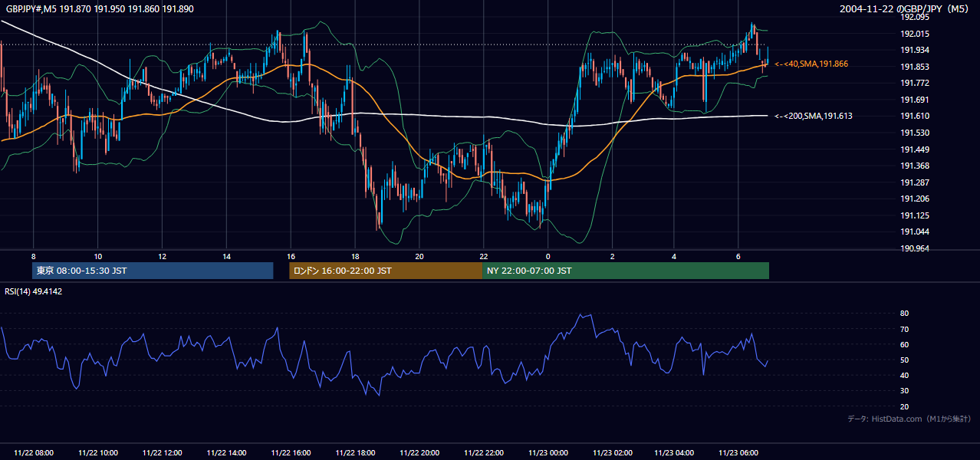The height and width of the screenshot is (460, 980).
Task: Click hour tick 16 under the price chart
Action: pyautogui.click(x=291, y=255)
